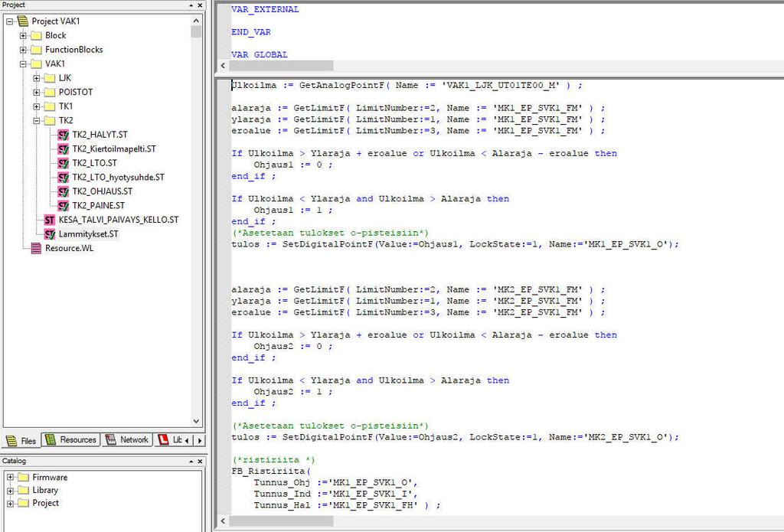Select Lammitykset.ST in the tree
This screenshot has width=784, height=532.
[89, 234]
